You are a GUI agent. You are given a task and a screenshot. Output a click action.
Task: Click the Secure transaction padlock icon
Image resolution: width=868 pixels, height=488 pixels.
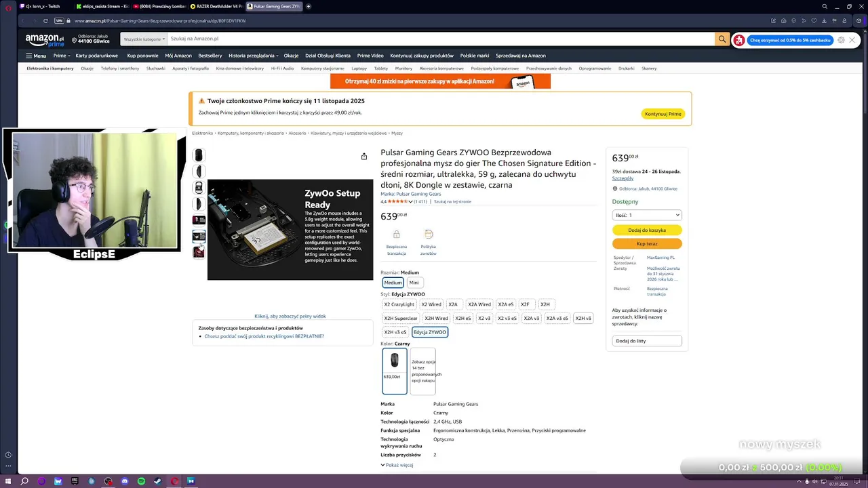[x=397, y=235]
